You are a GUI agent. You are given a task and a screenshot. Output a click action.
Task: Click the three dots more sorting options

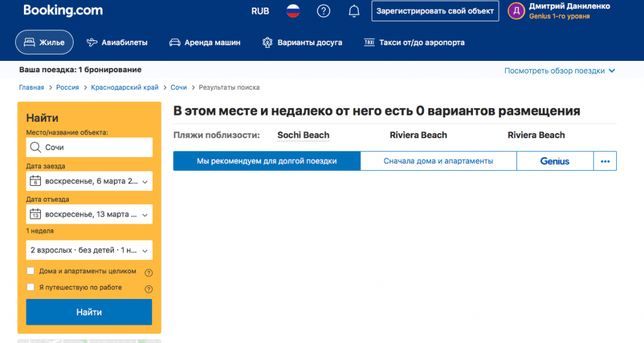(x=605, y=161)
